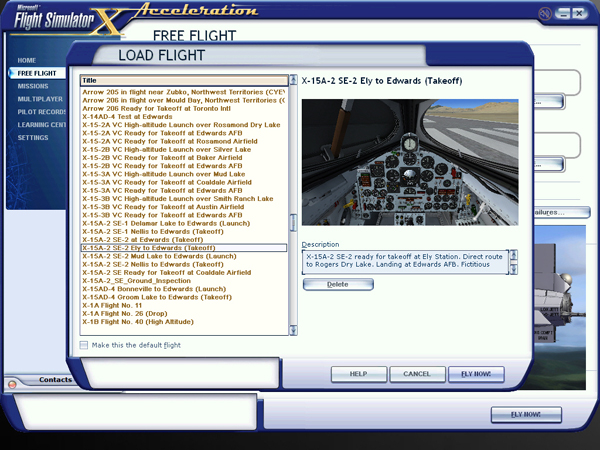Click the Contacts status icon
This screenshot has width=600, height=450.
[12, 384]
